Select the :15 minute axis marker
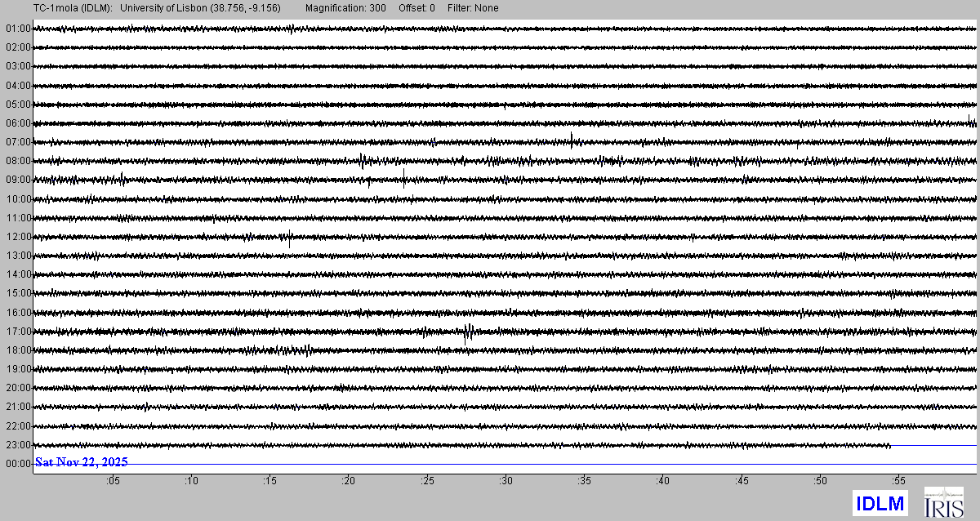 click(269, 481)
